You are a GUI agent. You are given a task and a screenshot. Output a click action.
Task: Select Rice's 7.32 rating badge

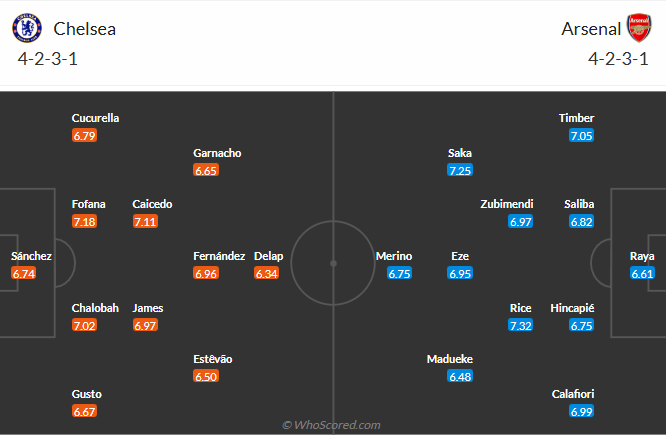(x=520, y=326)
